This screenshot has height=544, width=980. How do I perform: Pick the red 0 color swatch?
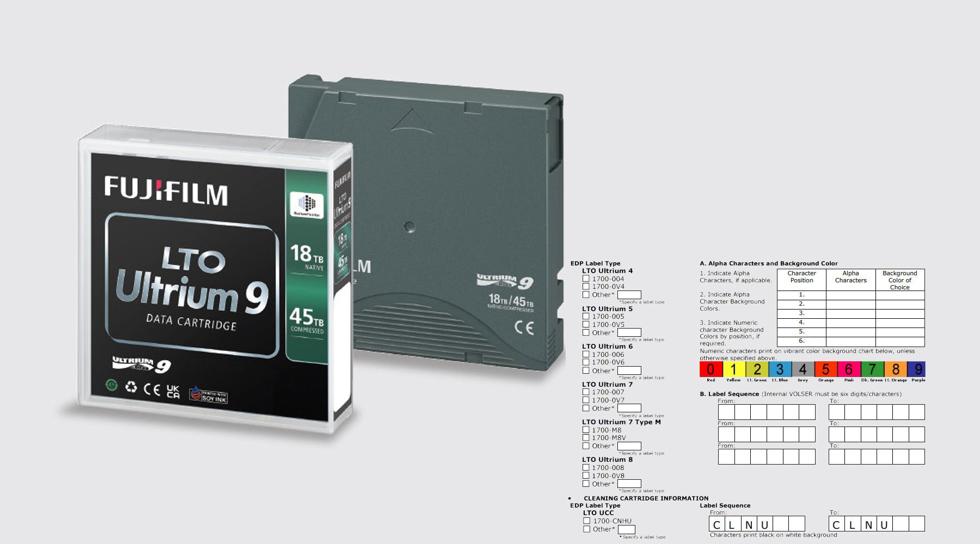pos(710,369)
